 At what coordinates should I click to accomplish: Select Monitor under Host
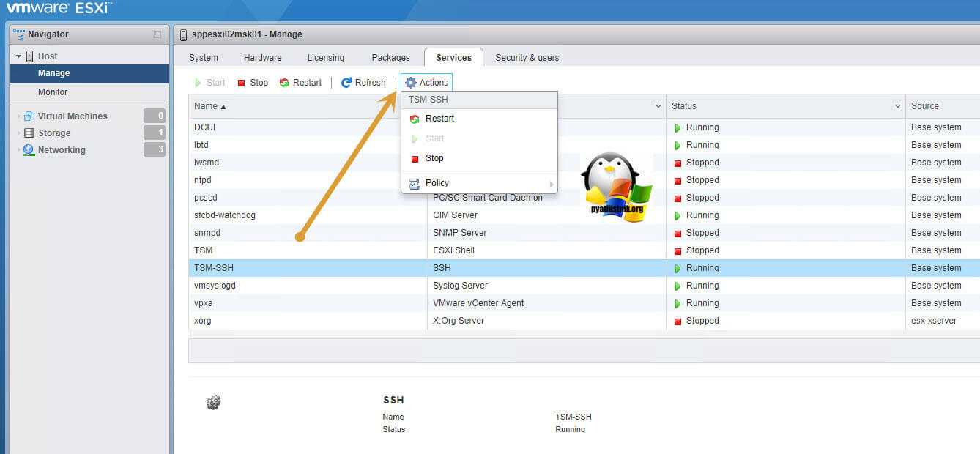tap(53, 92)
